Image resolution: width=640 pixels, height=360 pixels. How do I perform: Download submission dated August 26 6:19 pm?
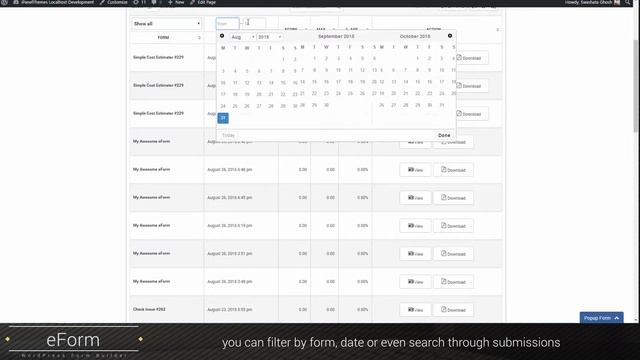coord(453,226)
